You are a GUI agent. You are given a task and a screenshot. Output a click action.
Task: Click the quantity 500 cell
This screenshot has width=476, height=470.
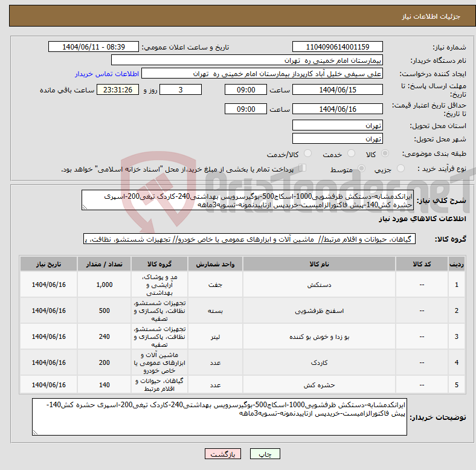104,311
